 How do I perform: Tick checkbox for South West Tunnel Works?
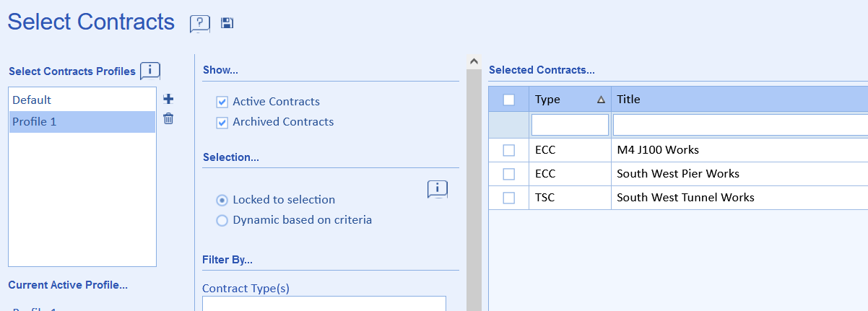509,198
